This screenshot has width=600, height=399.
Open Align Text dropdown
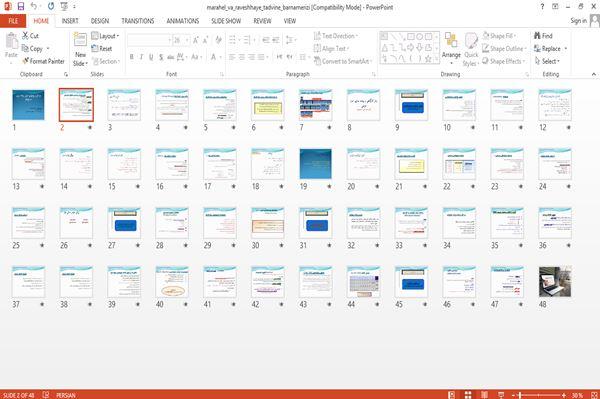click(331, 49)
